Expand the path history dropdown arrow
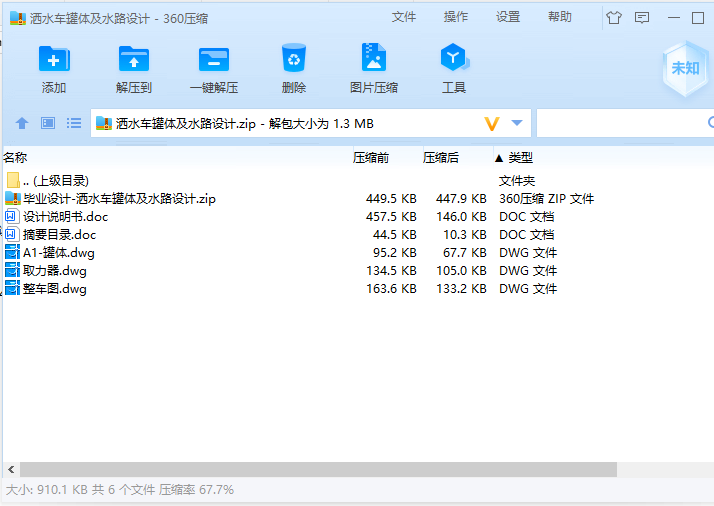This screenshot has height=506, width=714. pos(517,123)
